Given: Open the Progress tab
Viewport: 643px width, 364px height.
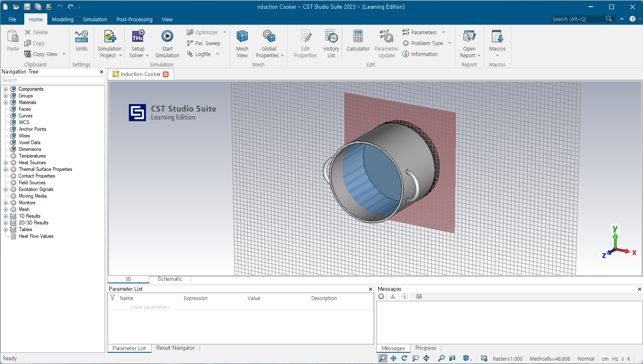Looking at the screenshot, I should tap(425, 348).
